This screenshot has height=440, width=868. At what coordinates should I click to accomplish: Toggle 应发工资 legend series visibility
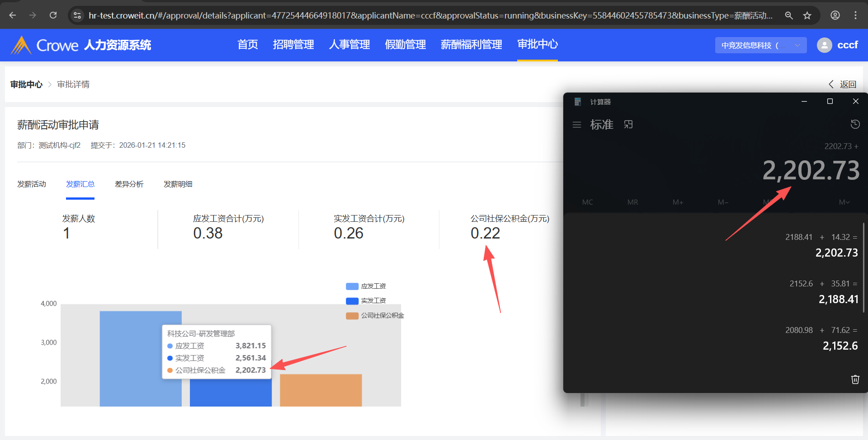pos(366,286)
